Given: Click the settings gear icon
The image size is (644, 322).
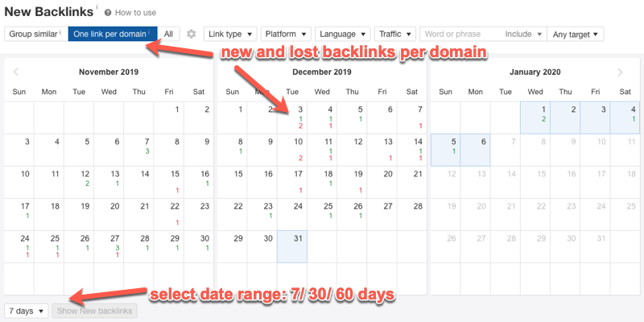Looking at the screenshot, I should point(191,34).
